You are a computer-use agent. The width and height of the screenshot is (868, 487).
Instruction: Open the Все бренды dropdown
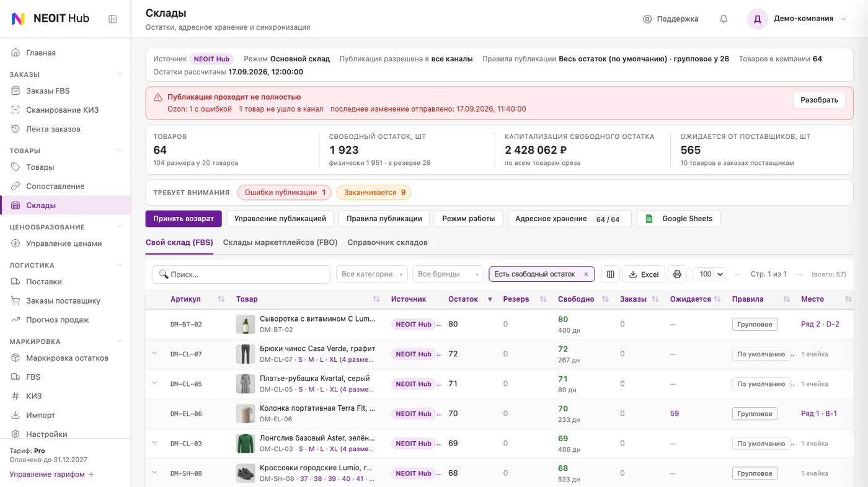[448, 274]
